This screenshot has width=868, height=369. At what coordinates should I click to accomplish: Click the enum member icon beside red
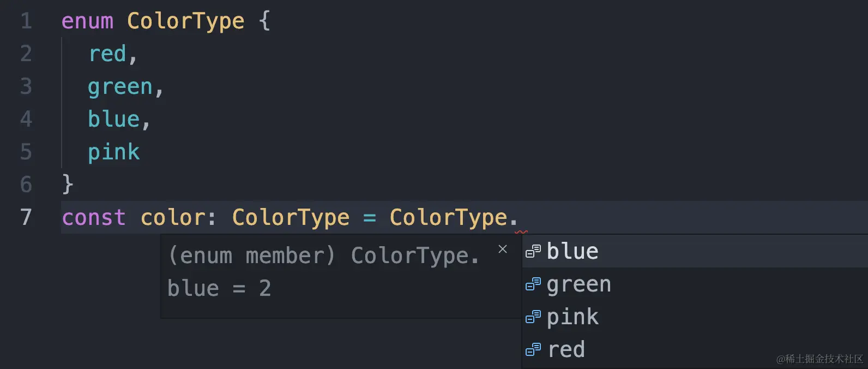tap(533, 349)
